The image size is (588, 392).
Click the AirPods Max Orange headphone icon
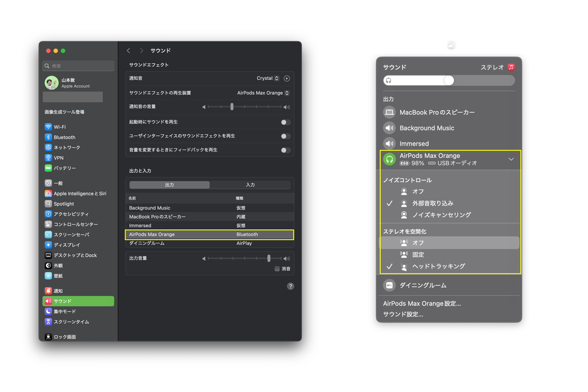click(390, 159)
